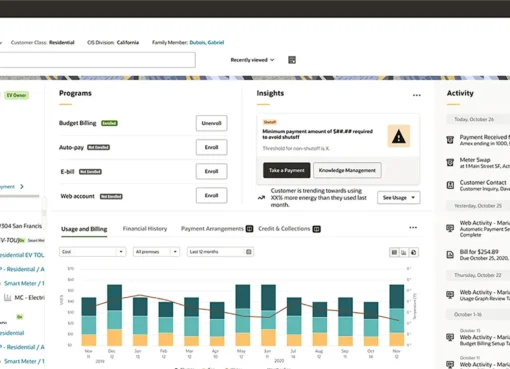This screenshot has height=369, width=510.
Task: Enroll in Auto-pay program
Action: click(x=211, y=147)
